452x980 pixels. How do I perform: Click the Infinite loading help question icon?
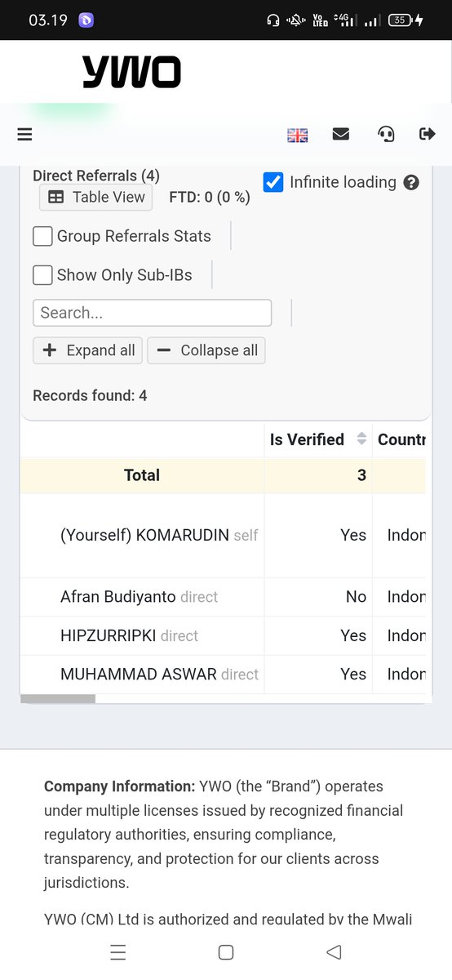tap(411, 182)
